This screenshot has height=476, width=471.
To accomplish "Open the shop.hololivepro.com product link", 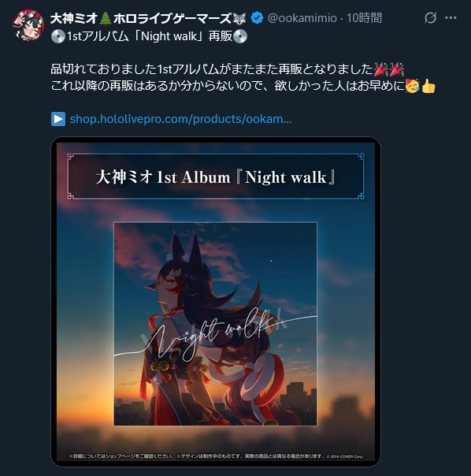I will pyautogui.click(x=180, y=119).
